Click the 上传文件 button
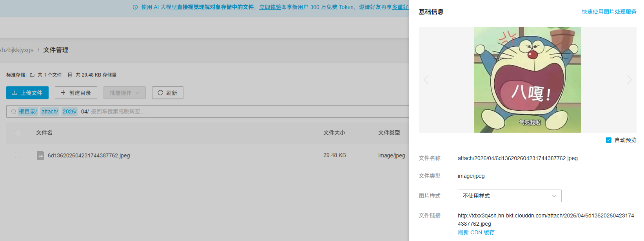Viewport: 644px width, 241px height. 27,93
